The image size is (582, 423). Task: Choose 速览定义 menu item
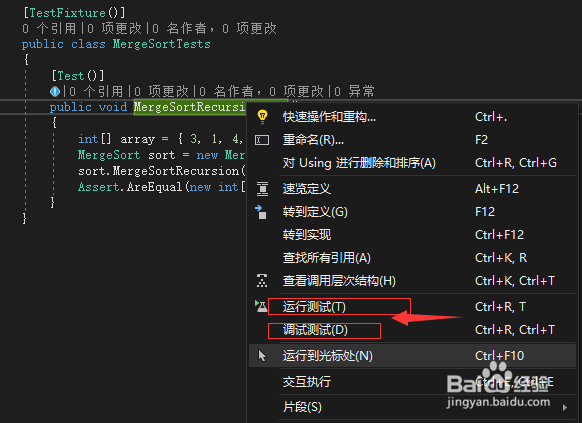pos(412,189)
